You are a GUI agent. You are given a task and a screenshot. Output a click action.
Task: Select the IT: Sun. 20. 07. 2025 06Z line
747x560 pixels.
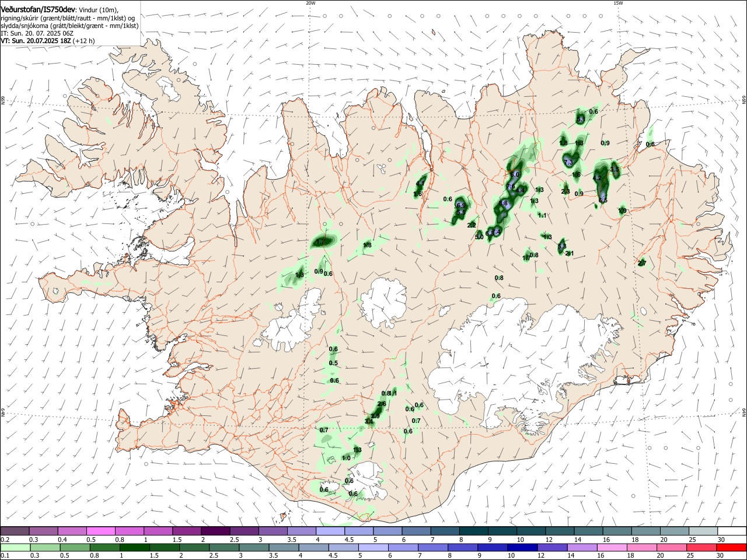(x=36, y=33)
